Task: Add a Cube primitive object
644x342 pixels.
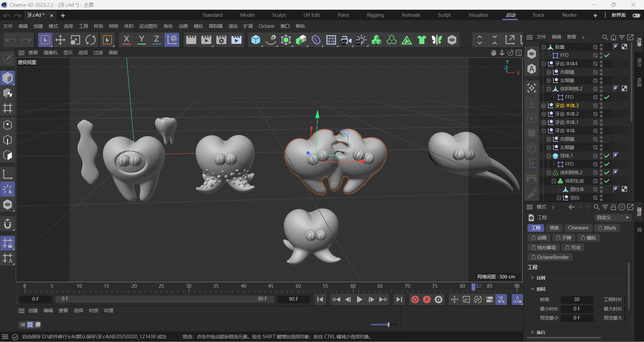Action: [256, 40]
